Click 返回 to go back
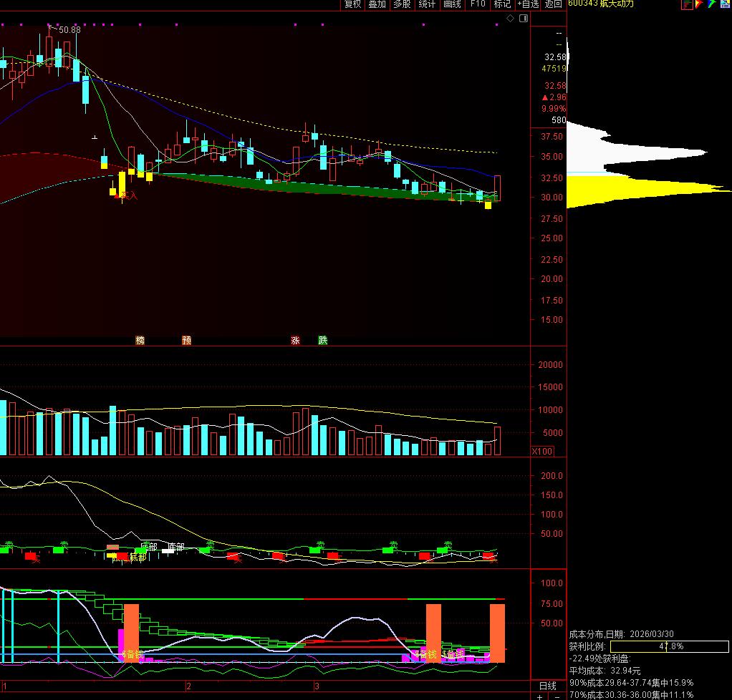This screenshot has width=732, height=700. (x=554, y=4)
